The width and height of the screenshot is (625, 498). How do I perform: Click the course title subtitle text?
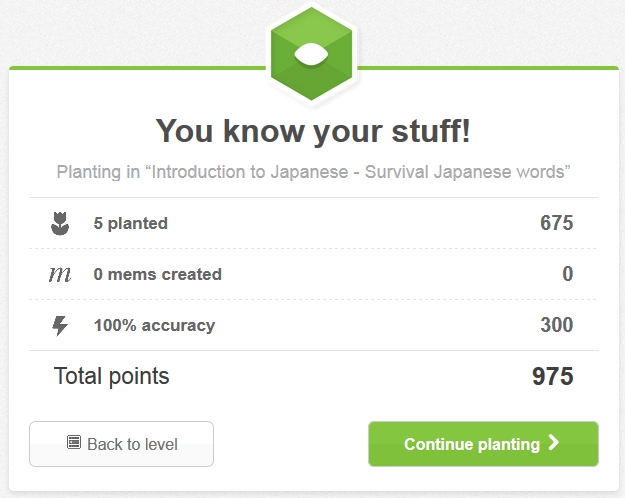313,172
